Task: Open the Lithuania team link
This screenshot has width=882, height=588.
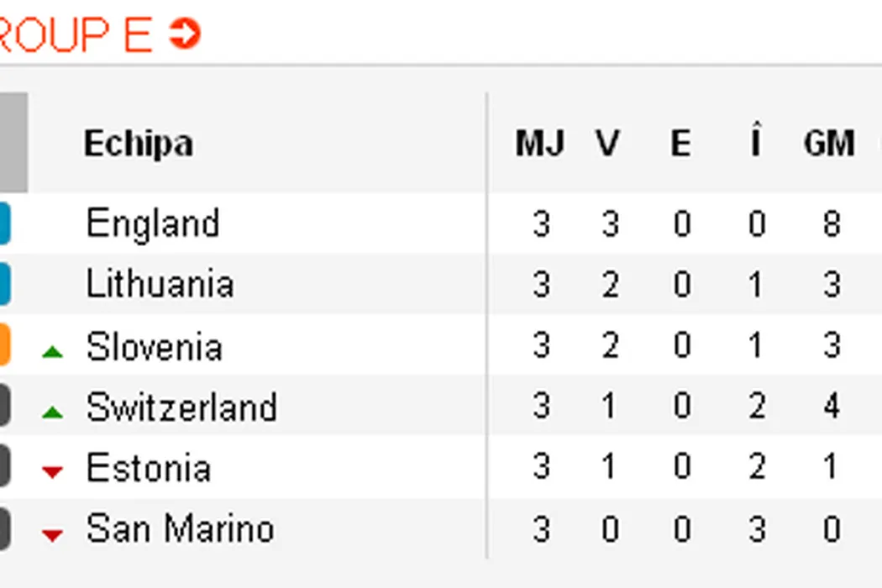Action: point(160,284)
